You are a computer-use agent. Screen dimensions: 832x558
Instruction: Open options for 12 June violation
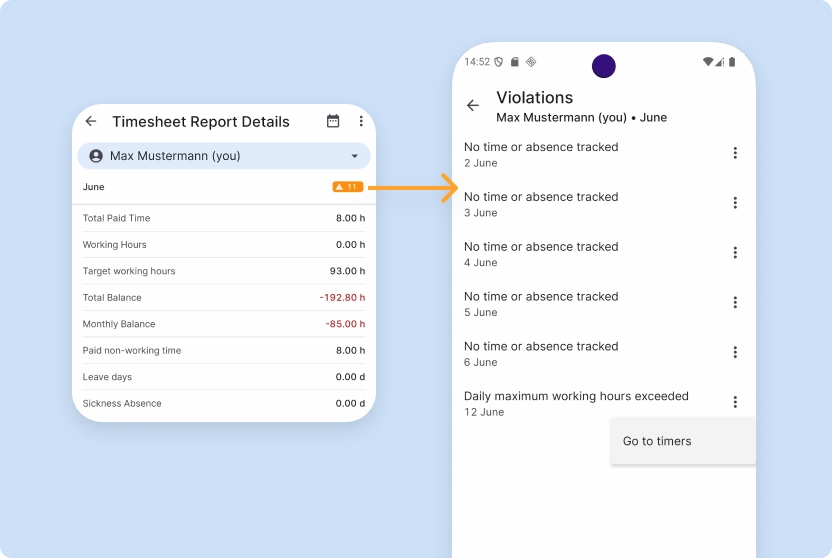pos(735,402)
